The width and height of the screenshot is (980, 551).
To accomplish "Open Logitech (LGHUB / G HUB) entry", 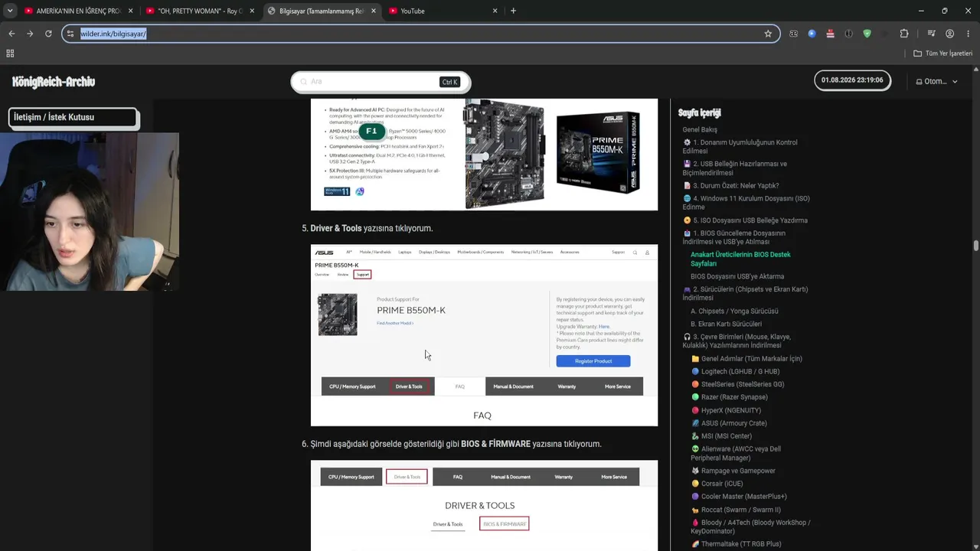I will (735, 371).
